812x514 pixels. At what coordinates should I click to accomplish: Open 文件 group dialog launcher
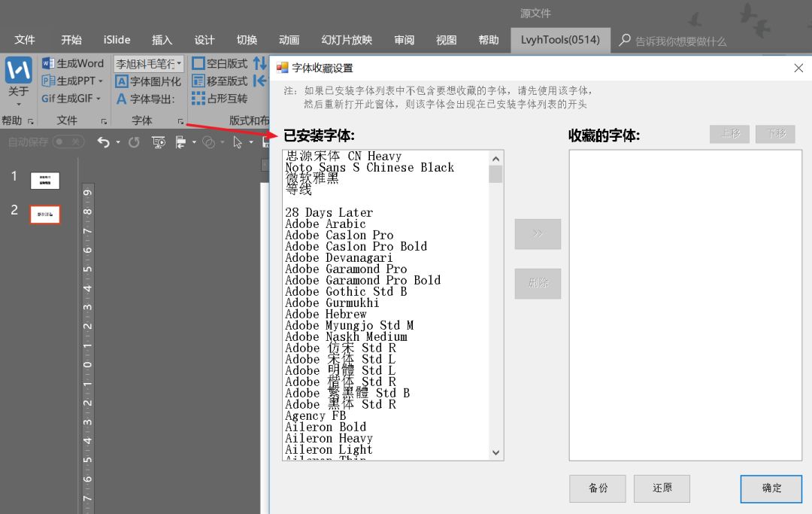click(x=104, y=121)
